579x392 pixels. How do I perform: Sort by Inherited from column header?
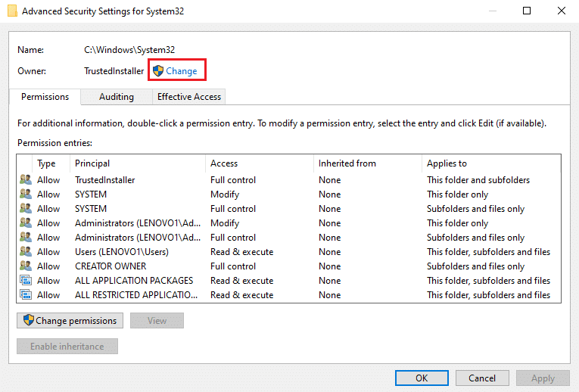point(367,163)
